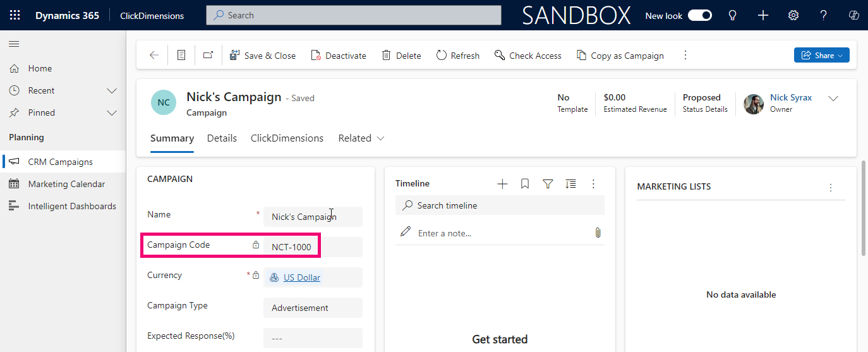The image size is (868, 352).
Task: Click the plus quick create icon
Action: (763, 15)
